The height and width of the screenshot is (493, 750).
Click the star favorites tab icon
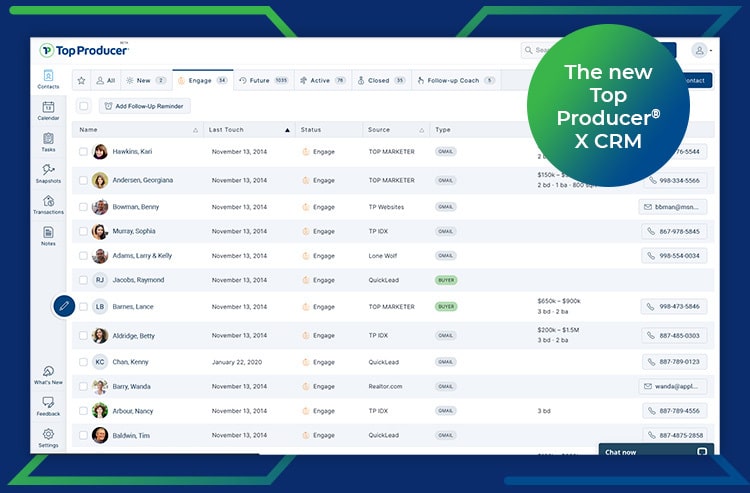(x=81, y=80)
